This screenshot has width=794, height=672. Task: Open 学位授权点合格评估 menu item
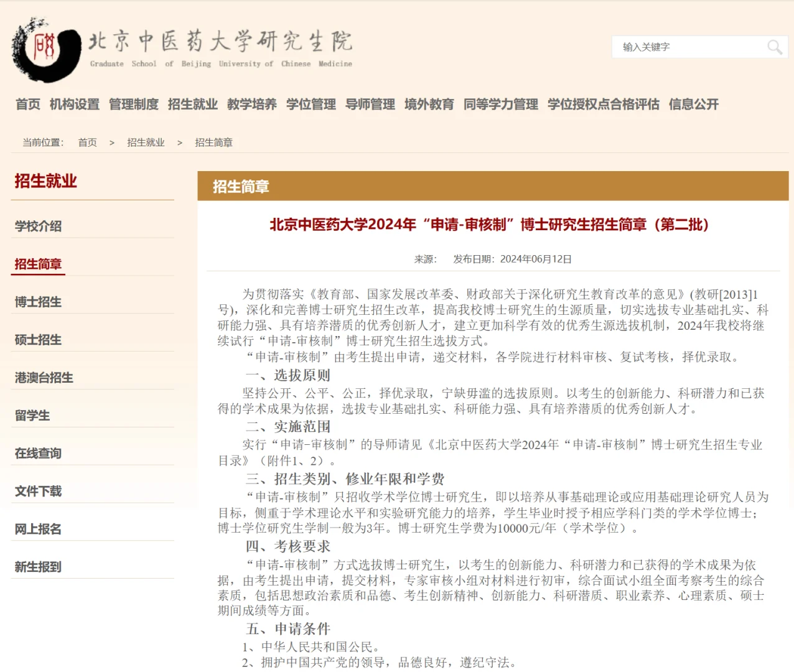(604, 105)
